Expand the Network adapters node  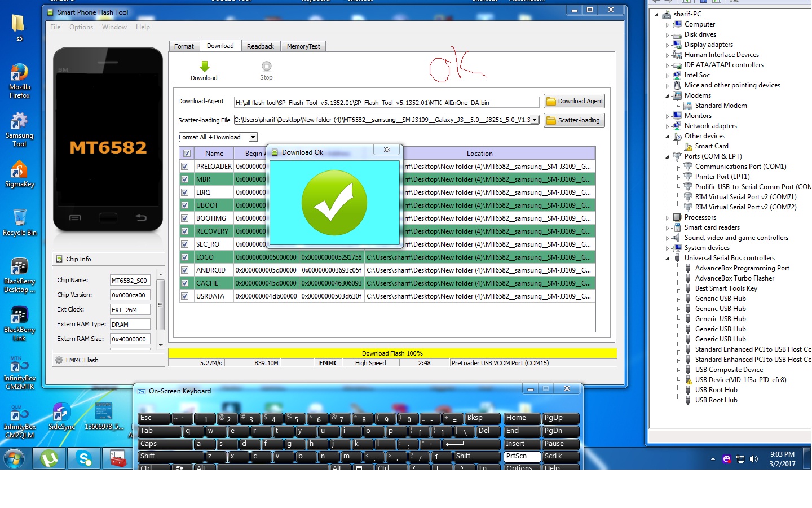(x=667, y=126)
